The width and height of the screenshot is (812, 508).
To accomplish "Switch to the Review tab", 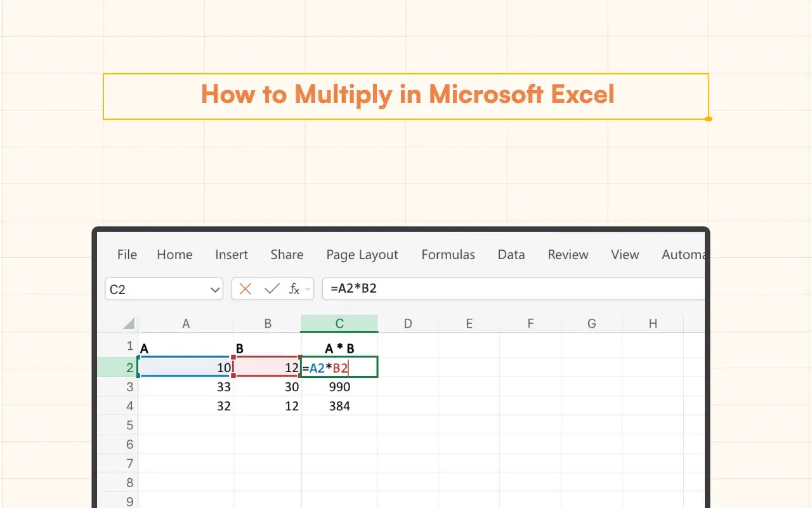I will pyautogui.click(x=568, y=255).
